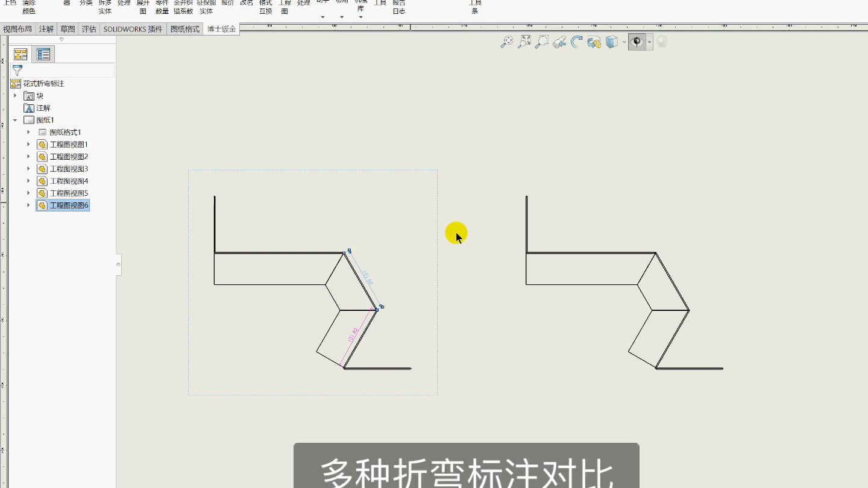Switch to the 评估 tab

click(x=89, y=29)
